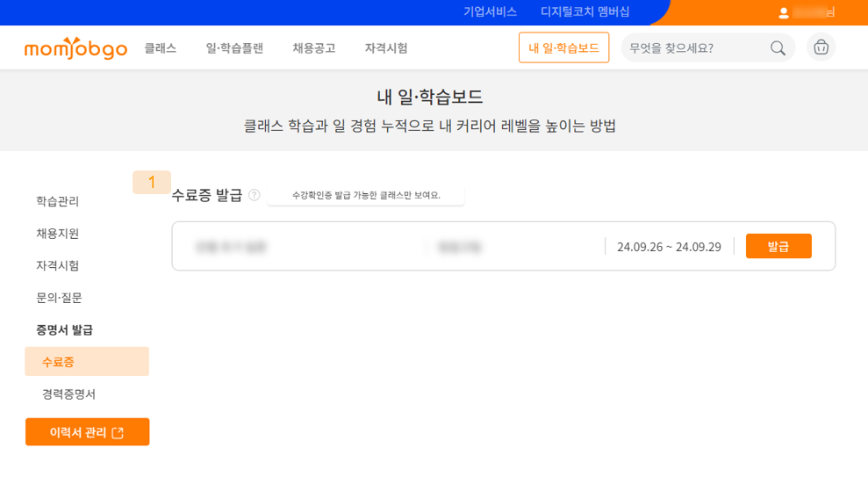
Task: Open the 디지털코치 멤버십 link
Action: click(585, 11)
